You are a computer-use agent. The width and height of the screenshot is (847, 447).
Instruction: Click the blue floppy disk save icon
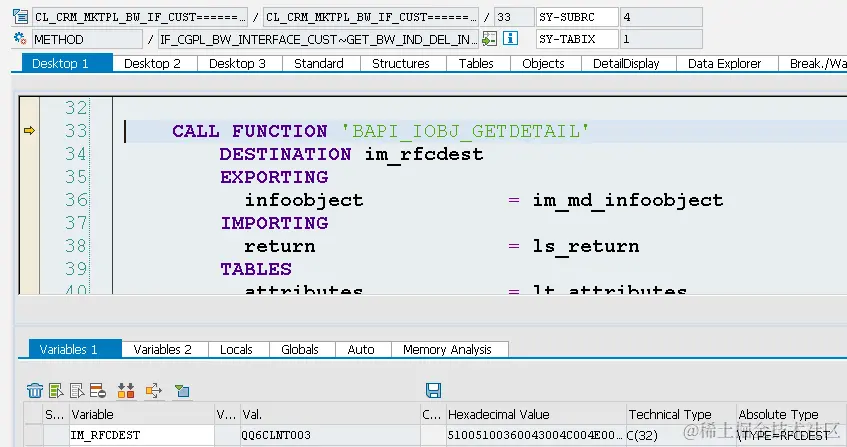coord(433,390)
